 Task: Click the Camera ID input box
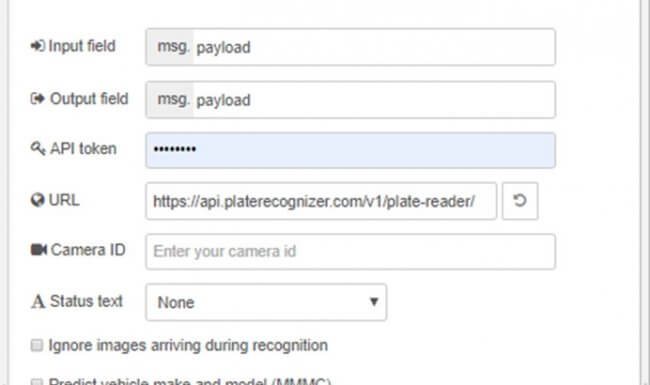tap(350, 252)
